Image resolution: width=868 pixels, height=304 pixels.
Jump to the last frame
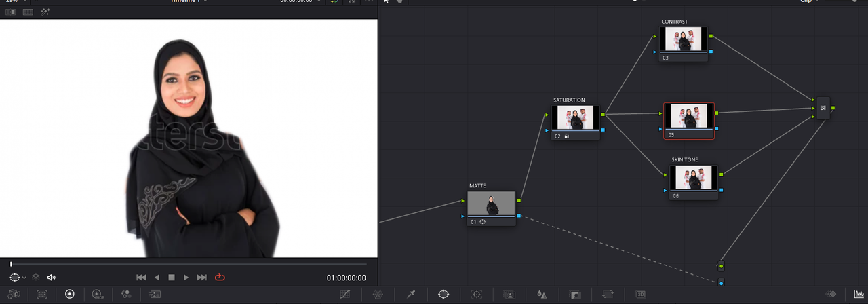click(201, 278)
